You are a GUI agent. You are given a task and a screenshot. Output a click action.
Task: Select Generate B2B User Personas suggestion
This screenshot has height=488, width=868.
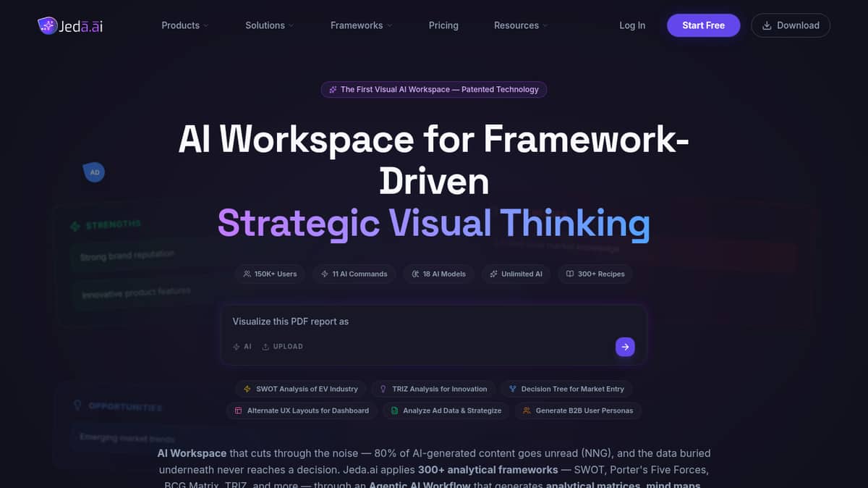point(578,411)
